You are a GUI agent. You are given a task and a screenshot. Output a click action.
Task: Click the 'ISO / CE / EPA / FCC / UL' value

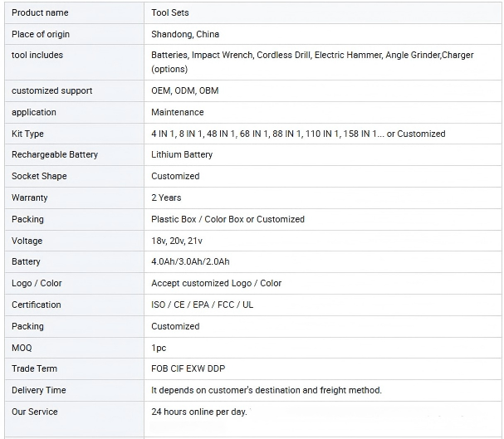[203, 305]
